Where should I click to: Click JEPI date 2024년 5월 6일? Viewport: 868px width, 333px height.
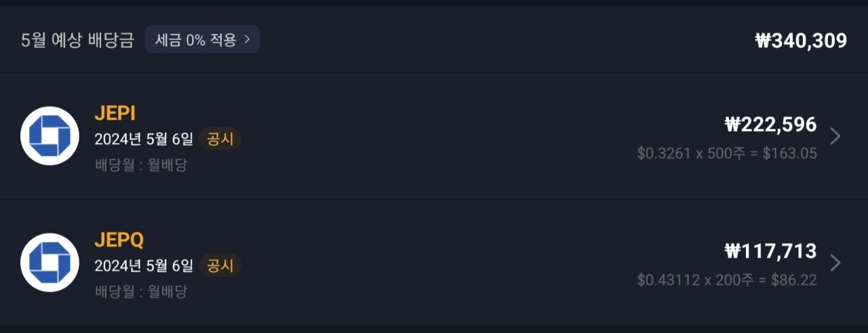point(144,139)
